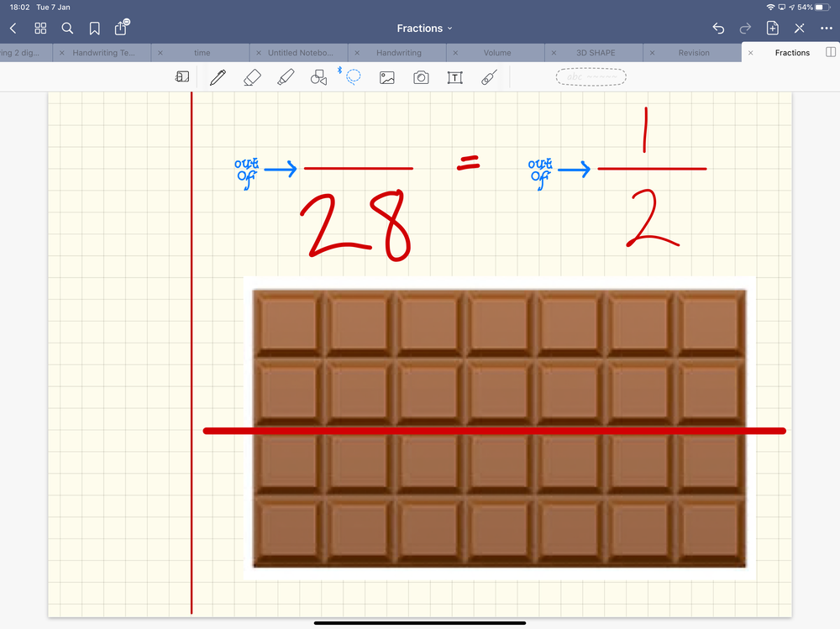
Task: Switch to the Handwriting tab
Action: click(398, 53)
